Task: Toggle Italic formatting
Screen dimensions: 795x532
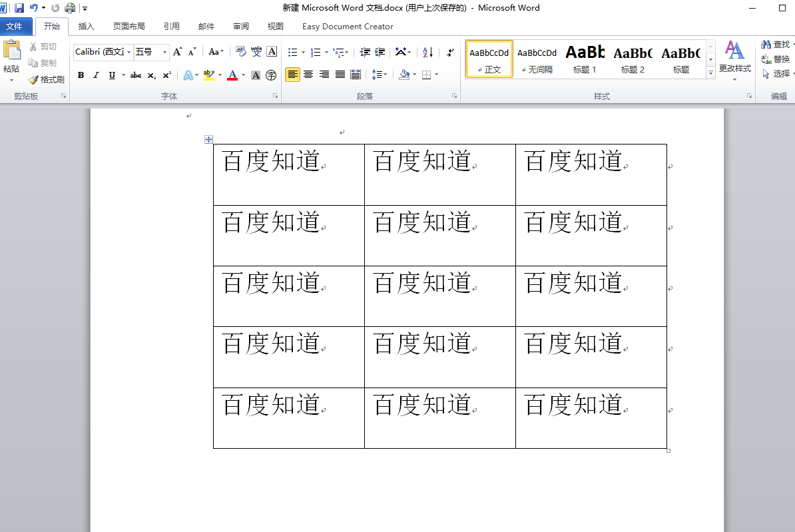Action: click(x=96, y=75)
